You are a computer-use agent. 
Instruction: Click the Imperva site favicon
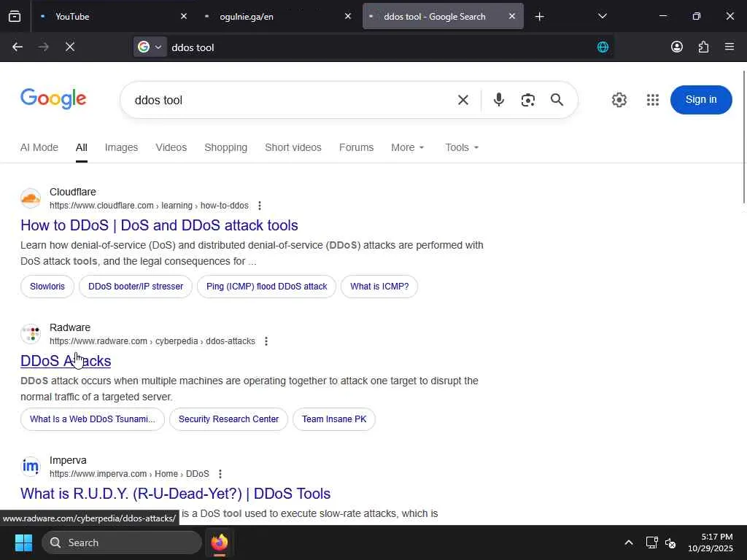point(31,466)
